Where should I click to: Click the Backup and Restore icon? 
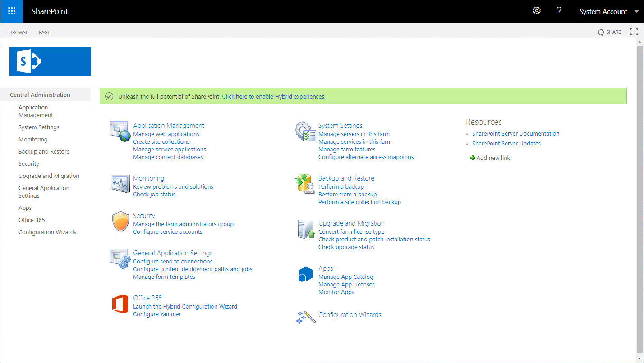305,184
